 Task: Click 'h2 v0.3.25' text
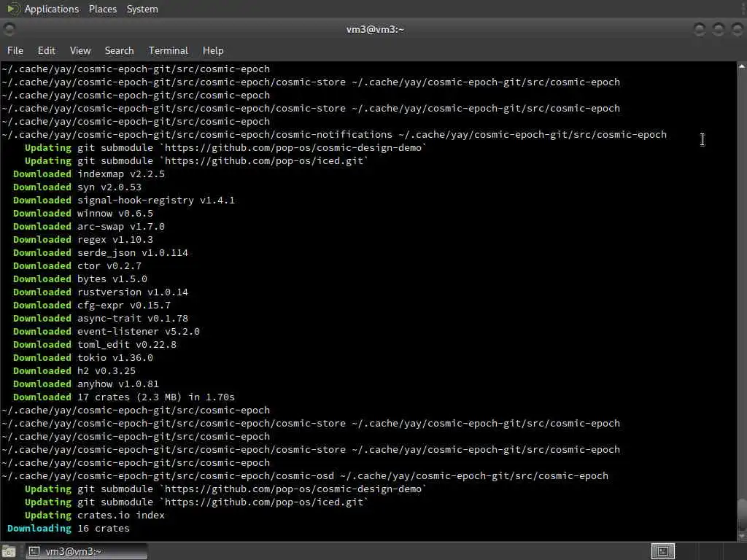(x=107, y=371)
